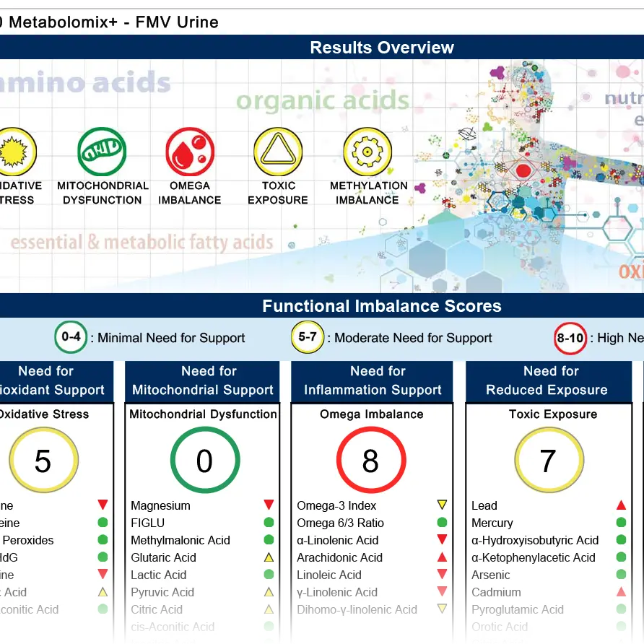Click the Methylmalonic Acid label

tap(180, 540)
